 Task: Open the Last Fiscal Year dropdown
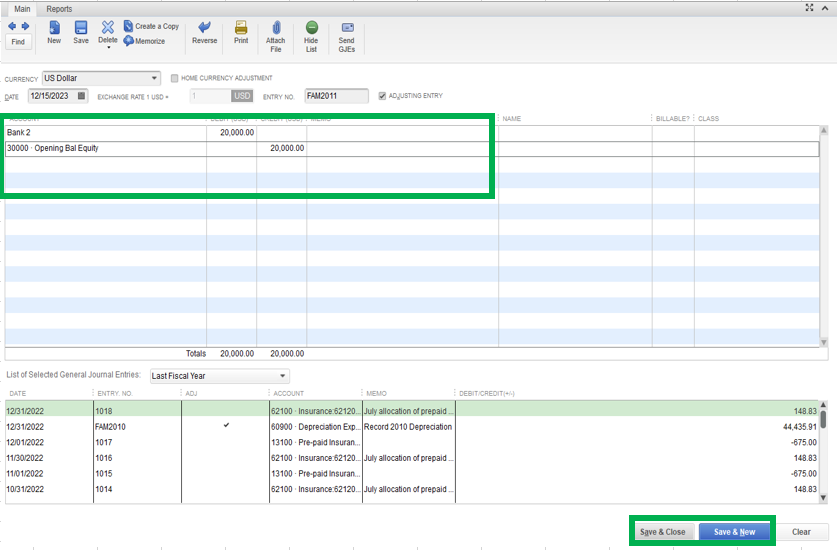(220, 376)
